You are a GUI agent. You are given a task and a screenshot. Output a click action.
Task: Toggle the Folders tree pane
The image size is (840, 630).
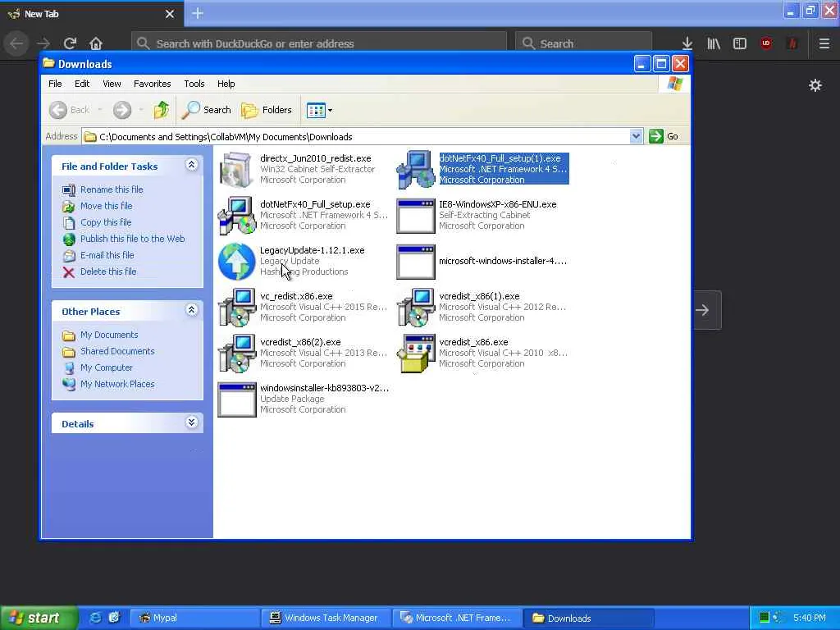267,110
